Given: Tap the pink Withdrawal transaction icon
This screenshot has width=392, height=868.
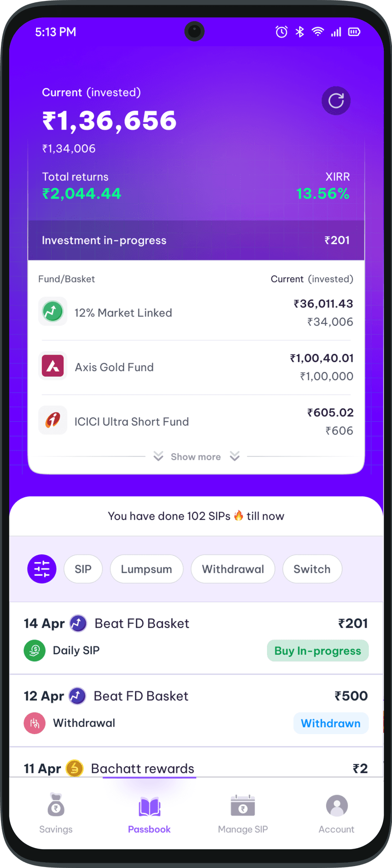Looking at the screenshot, I should pyautogui.click(x=35, y=723).
